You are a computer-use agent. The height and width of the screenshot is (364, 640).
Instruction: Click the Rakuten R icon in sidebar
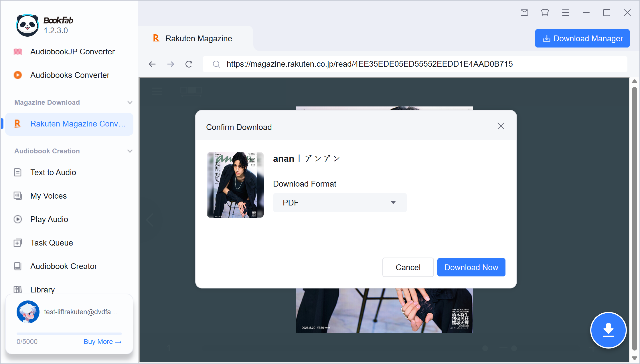pos(17,124)
